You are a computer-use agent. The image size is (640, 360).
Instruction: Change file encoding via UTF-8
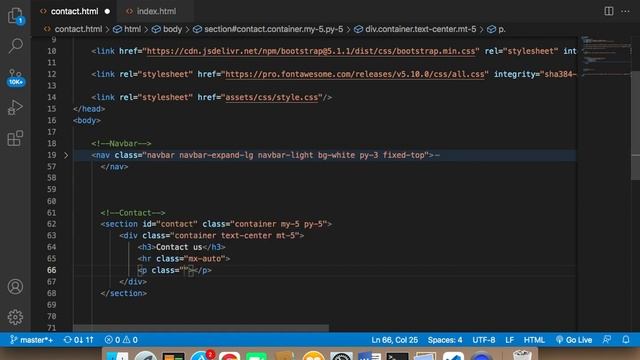pos(484,340)
